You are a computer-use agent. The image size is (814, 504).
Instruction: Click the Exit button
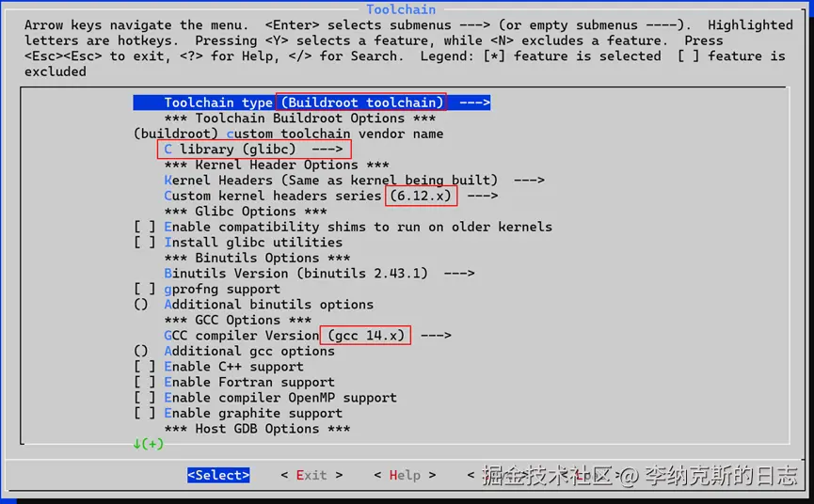point(311,475)
